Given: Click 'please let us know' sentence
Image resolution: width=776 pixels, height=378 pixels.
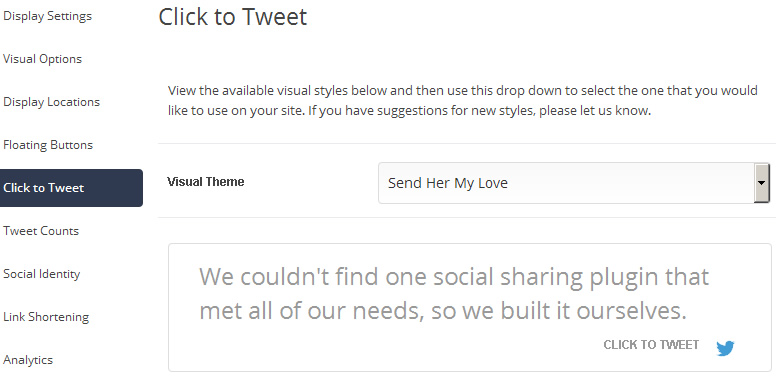Looking at the screenshot, I should coord(595,111).
